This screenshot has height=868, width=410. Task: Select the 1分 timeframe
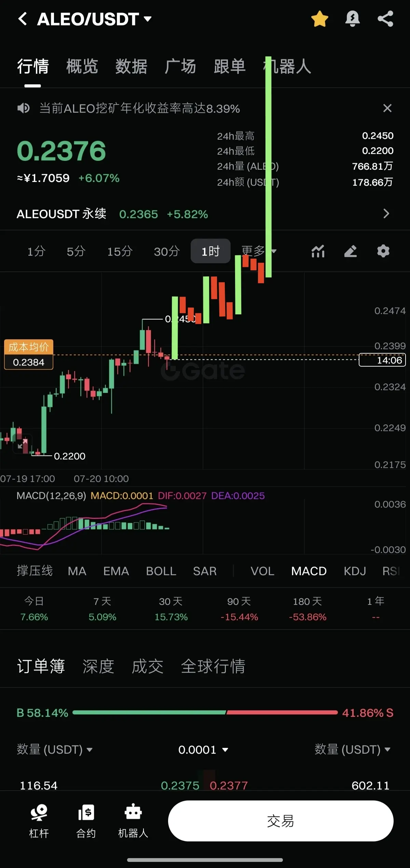[x=37, y=251]
